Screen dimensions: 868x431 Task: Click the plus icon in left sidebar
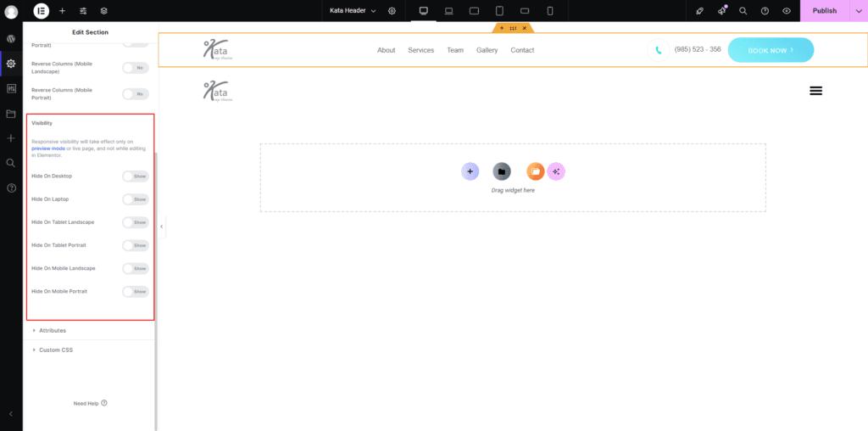click(x=10, y=138)
